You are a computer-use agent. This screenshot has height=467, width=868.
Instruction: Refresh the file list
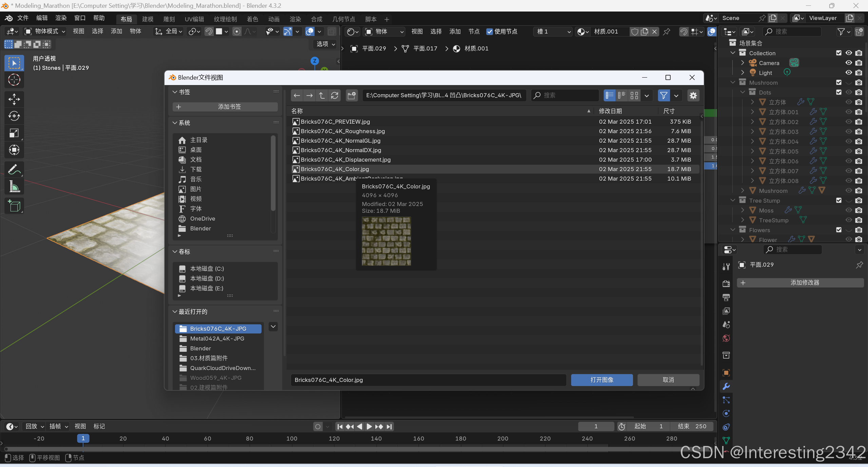coord(334,96)
